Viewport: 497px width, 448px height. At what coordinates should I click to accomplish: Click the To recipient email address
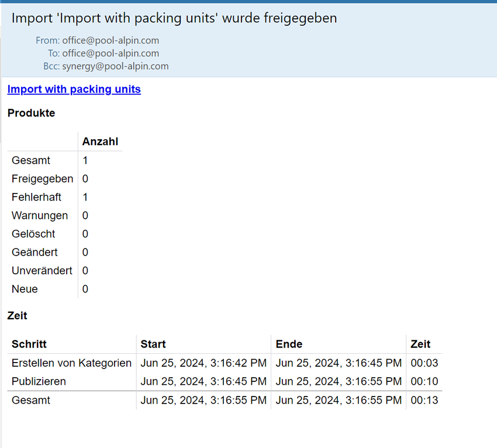click(111, 53)
